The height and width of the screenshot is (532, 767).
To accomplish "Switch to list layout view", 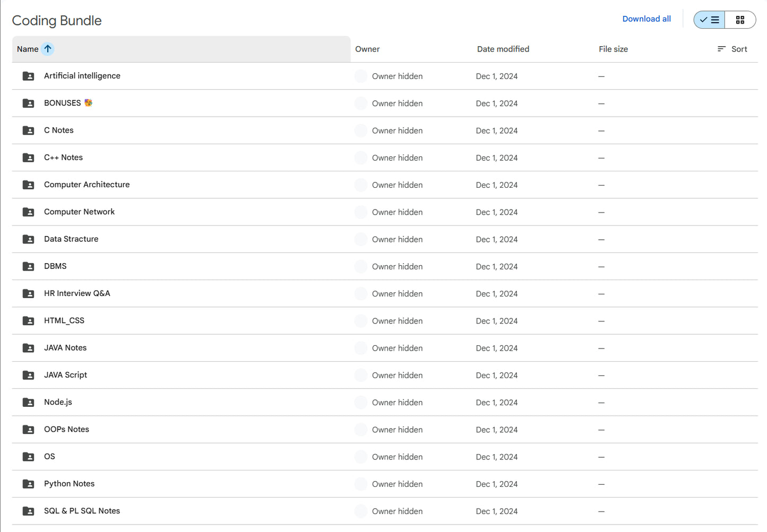I will click(709, 20).
